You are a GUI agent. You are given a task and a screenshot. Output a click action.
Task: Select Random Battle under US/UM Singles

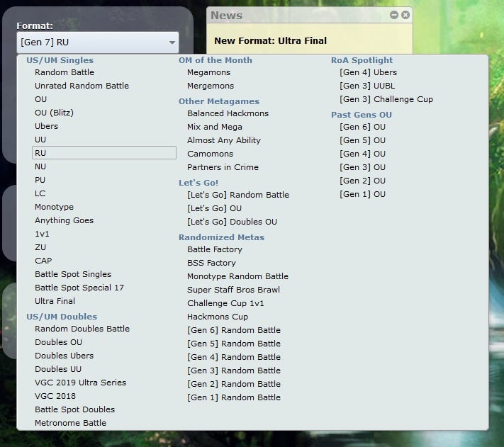(65, 72)
